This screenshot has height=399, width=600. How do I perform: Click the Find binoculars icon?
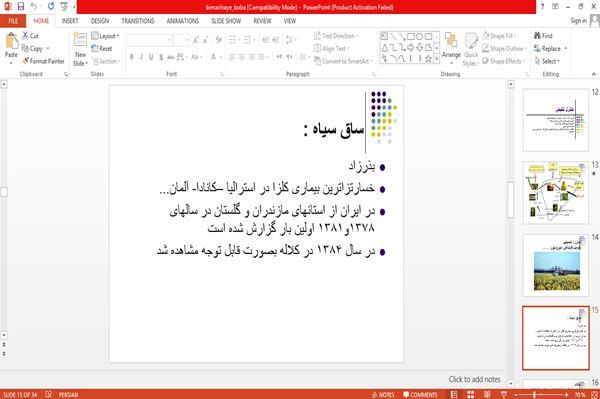click(537, 36)
